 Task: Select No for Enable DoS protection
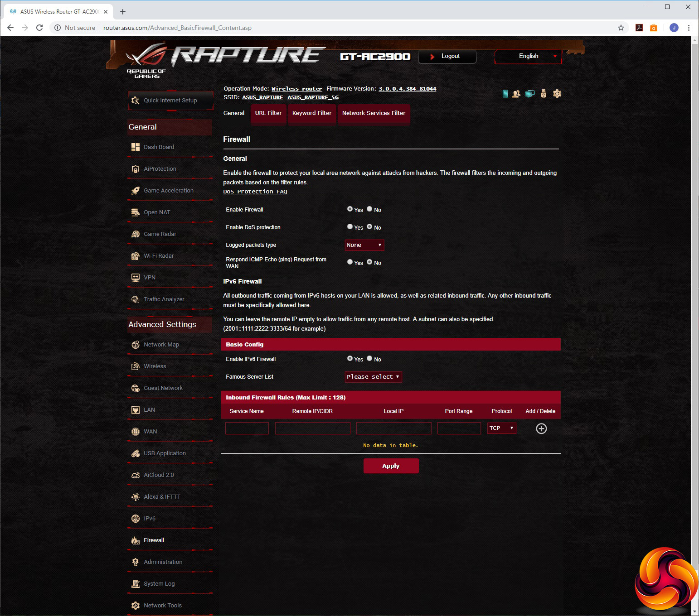point(369,226)
